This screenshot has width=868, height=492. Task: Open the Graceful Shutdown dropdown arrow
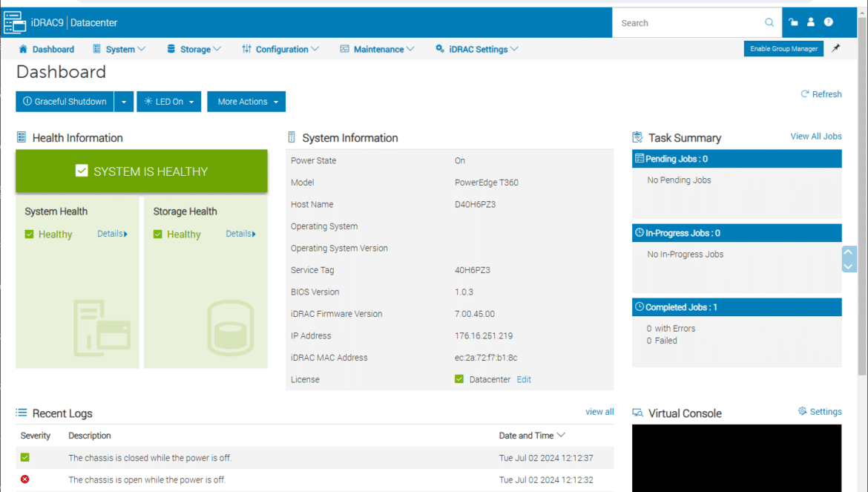pos(124,102)
